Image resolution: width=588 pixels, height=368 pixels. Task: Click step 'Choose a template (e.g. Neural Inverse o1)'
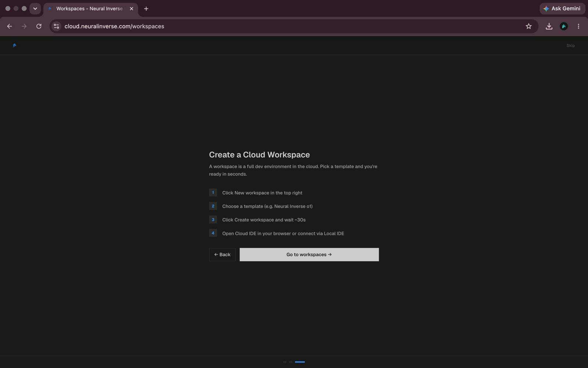[x=261, y=206]
